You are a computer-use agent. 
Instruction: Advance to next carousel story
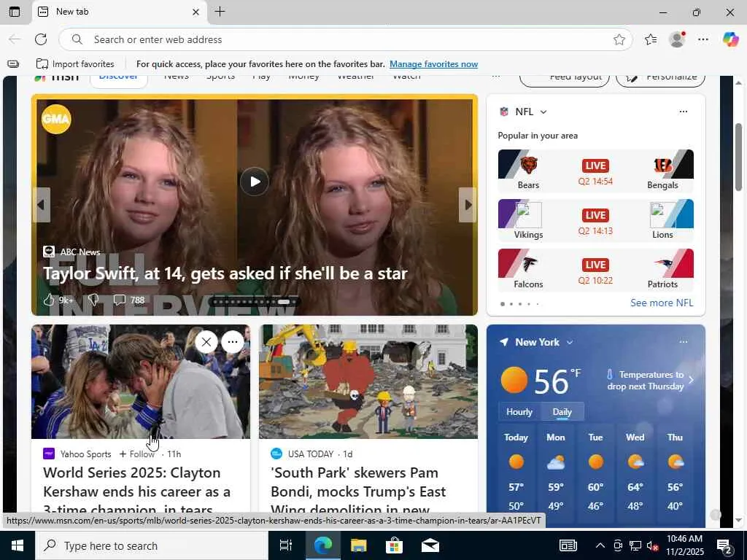468,205
